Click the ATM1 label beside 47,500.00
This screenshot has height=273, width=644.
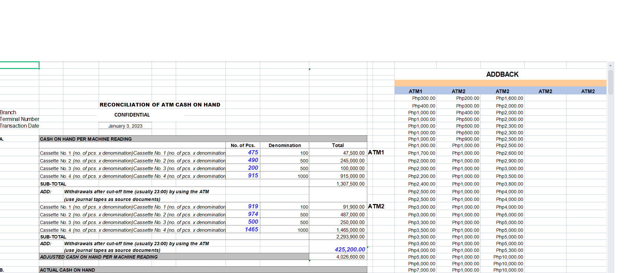click(x=376, y=152)
